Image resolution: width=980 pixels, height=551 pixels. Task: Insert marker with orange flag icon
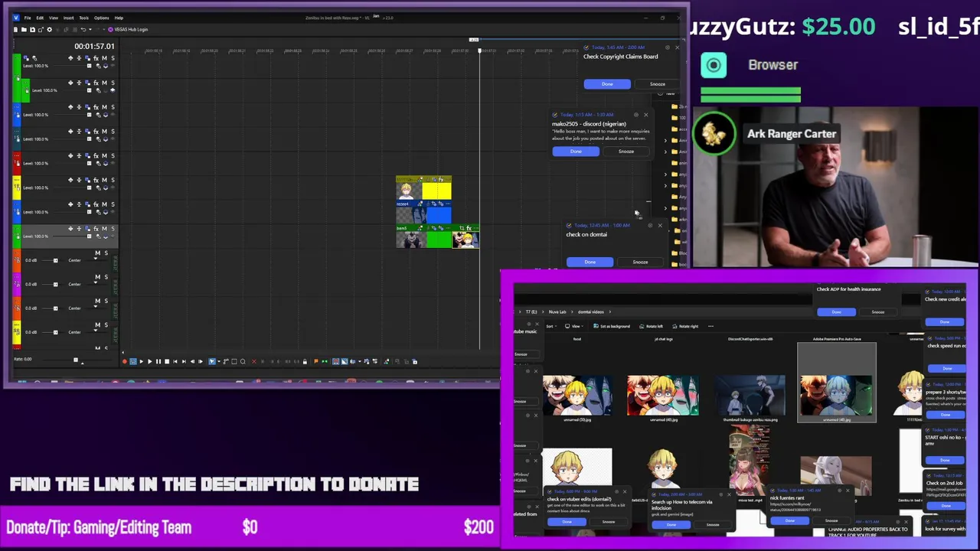[315, 361]
